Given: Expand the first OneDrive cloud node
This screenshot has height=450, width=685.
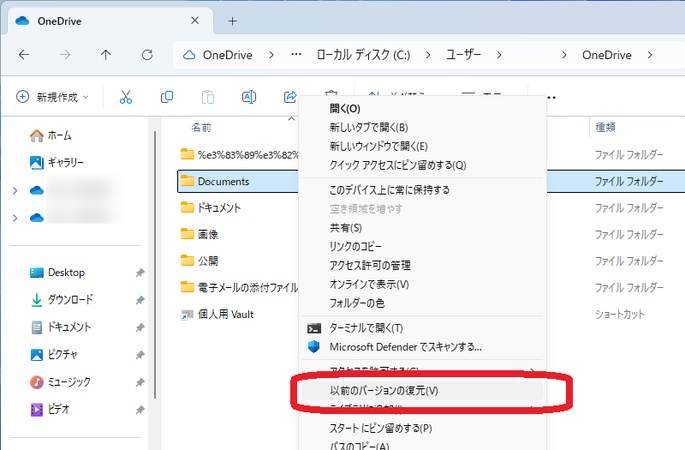Looking at the screenshot, I should [x=15, y=190].
